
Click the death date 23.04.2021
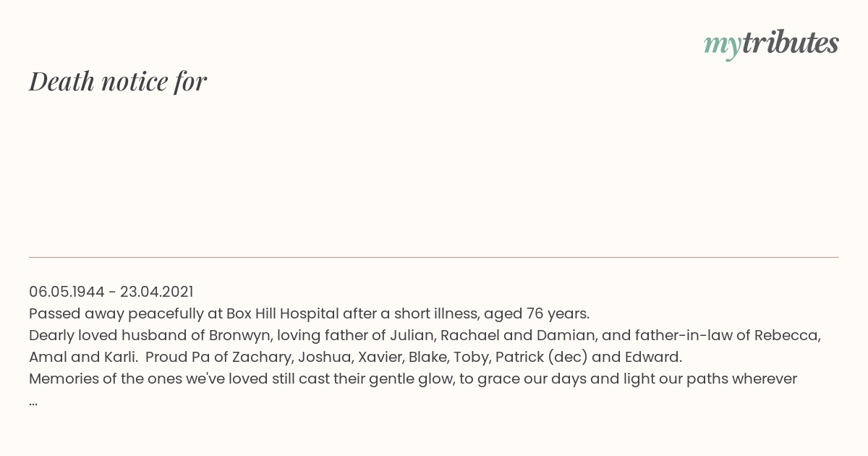pos(157,292)
